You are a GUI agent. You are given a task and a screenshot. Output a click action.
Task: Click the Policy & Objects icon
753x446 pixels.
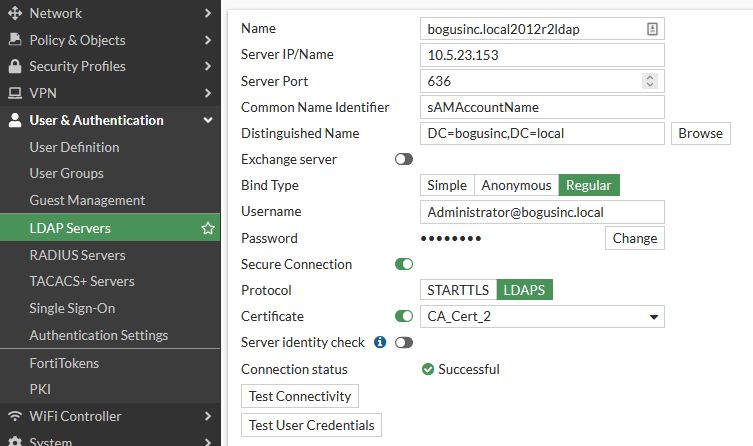(14, 40)
